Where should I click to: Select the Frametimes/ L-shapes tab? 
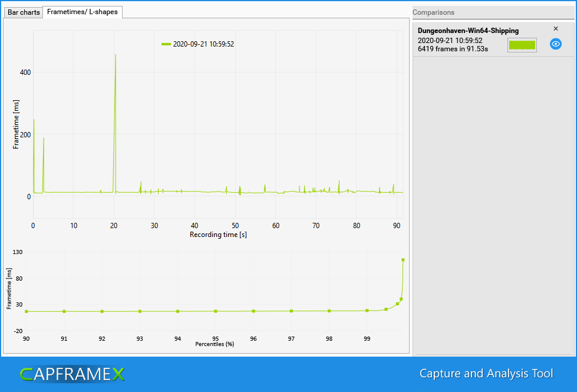(83, 12)
